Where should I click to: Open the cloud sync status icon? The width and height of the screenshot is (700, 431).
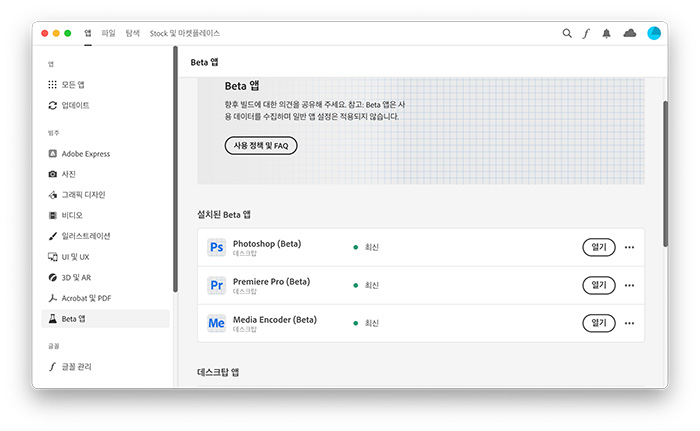coord(629,33)
